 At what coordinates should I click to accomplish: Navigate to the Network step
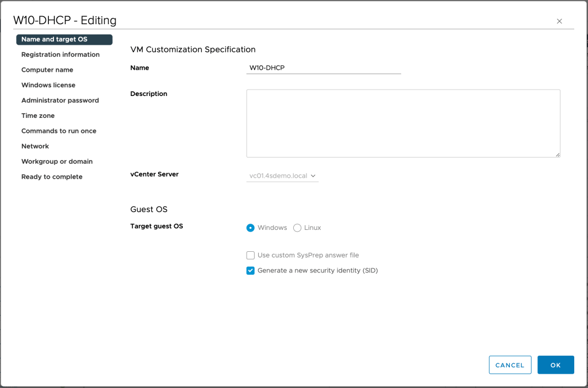pyautogui.click(x=35, y=147)
